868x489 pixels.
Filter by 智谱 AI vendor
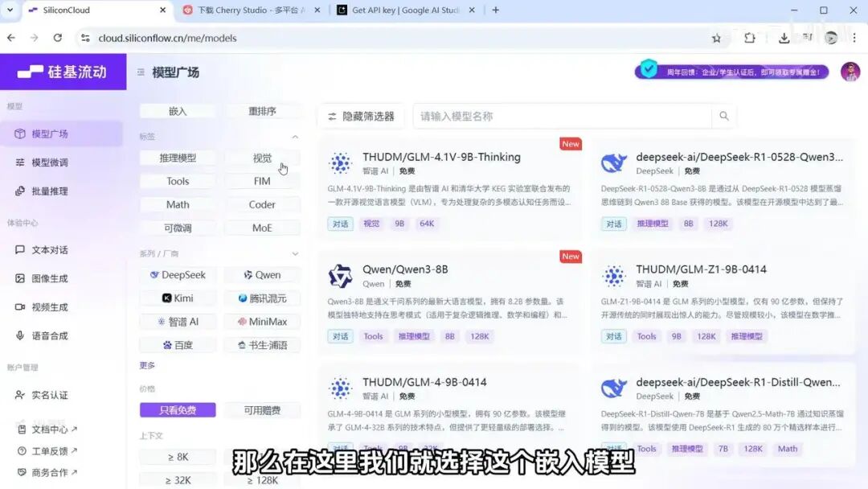178,321
